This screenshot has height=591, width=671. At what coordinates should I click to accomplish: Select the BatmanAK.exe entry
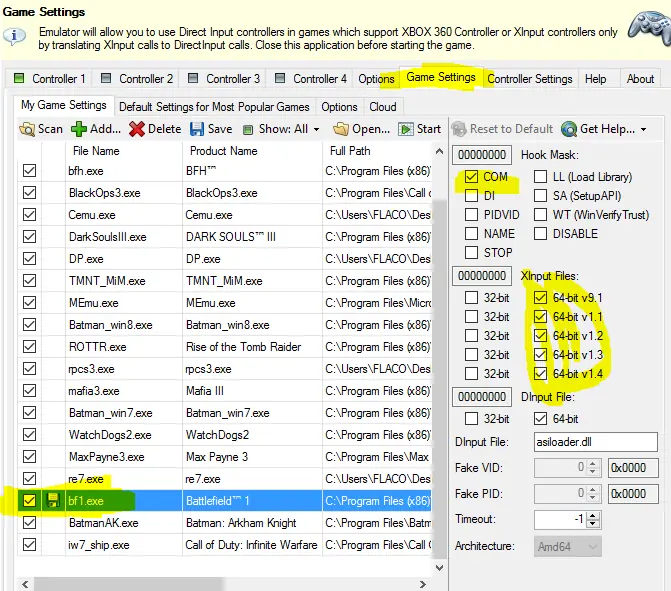tap(104, 523)
